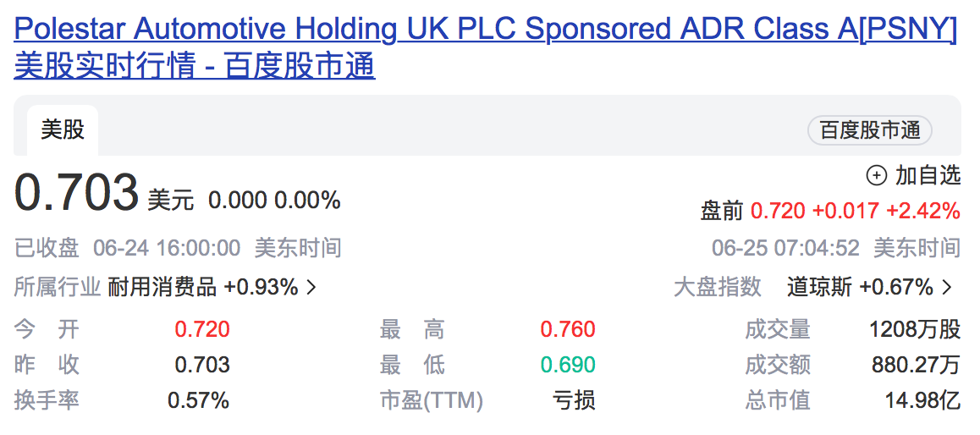Click the current price 0.703

pos(76,193)
